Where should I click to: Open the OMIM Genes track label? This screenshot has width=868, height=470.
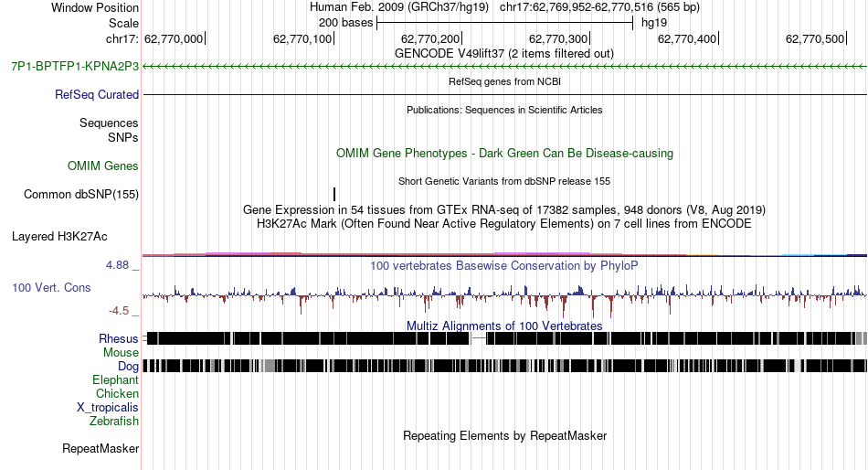[103, 166]
